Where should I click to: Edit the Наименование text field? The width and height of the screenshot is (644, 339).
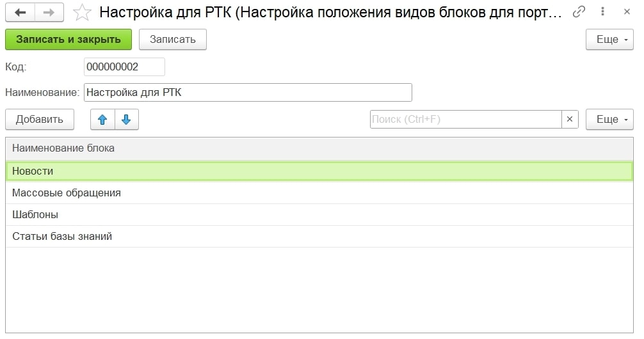pos(248,92)
